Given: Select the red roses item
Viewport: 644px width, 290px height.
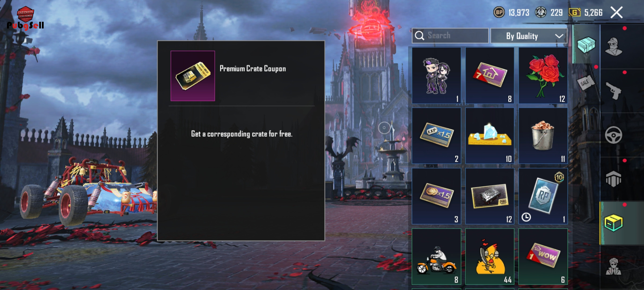Looking at the screenshot, I should (x=543, y=75).
